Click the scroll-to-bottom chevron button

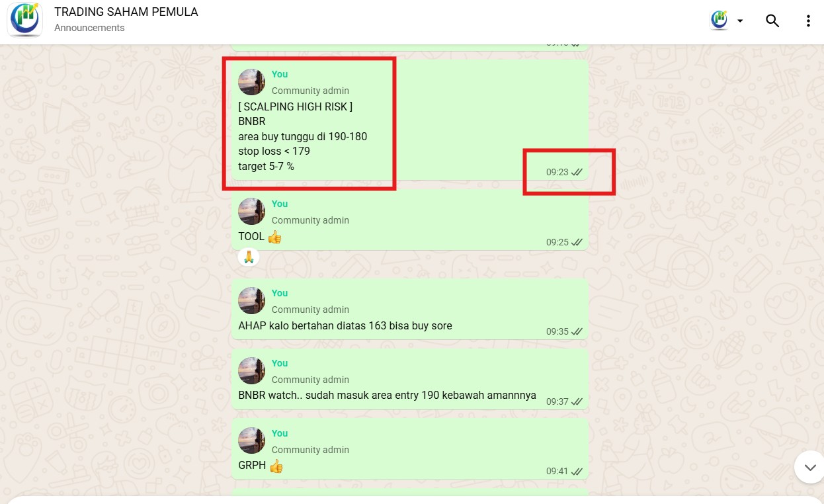810,467
